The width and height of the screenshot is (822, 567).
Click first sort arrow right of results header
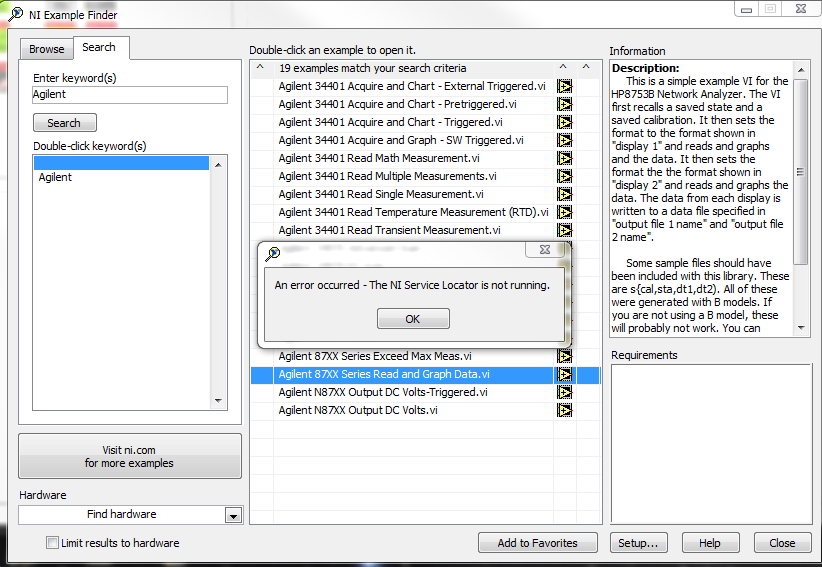pyautogui.click(x=563, y=67)
